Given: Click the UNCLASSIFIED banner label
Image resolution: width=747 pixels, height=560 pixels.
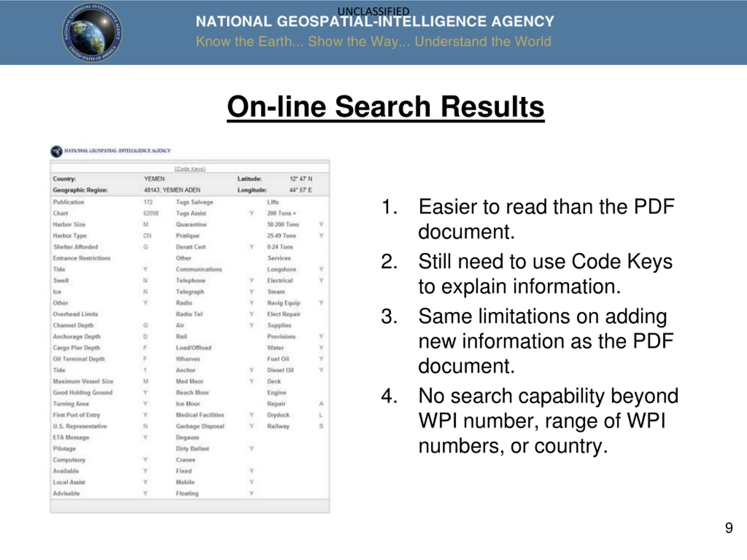Looking at the screenshot, I should point(373,11).
